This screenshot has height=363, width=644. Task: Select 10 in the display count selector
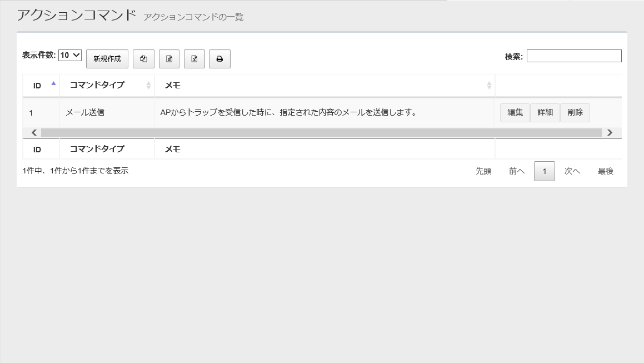[x=69, y=54]
